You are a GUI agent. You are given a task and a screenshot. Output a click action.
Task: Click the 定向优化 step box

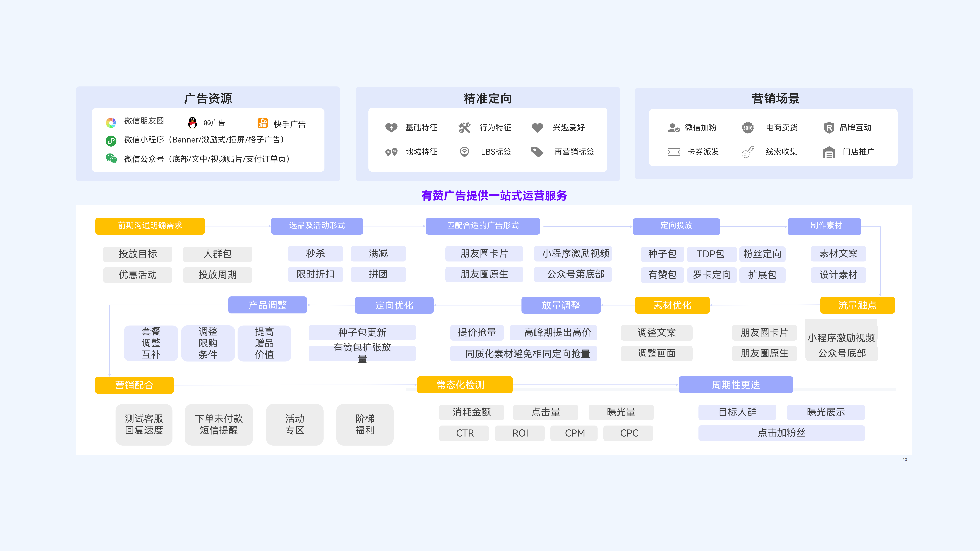coord(394,305)
